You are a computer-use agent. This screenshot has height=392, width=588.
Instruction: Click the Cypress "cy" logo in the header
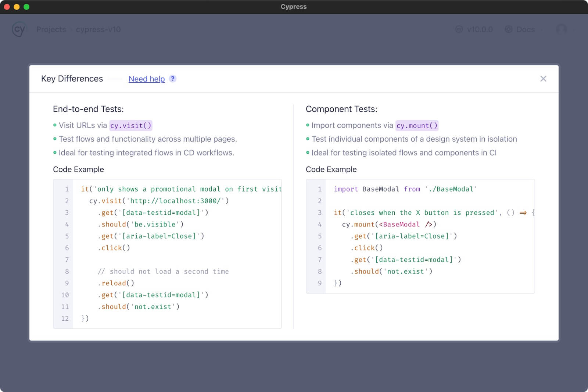point(19,29)
